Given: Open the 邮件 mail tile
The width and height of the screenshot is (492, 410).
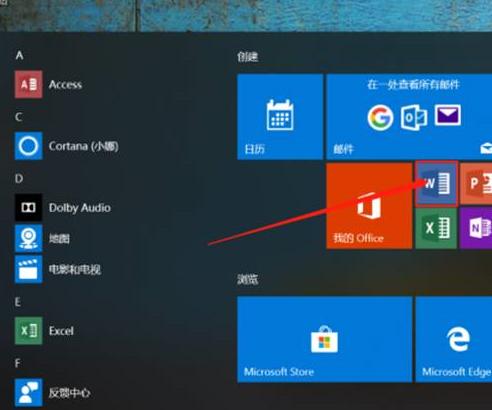Looking at the screenshot, I should click(x=409, y=117).
